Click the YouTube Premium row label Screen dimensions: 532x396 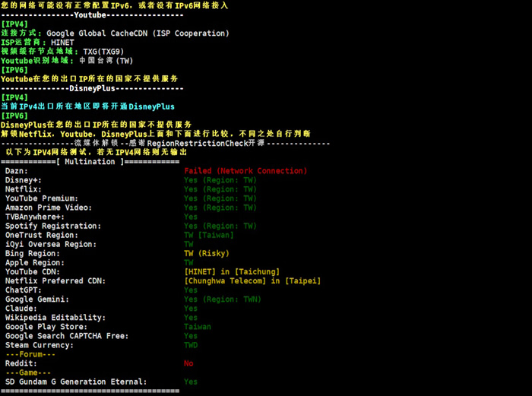pos(42,198)
